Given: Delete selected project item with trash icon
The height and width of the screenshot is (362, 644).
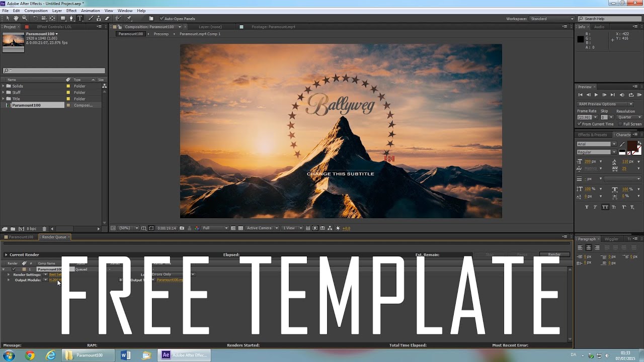Looking at the screenshot, I should click(44, 229).
